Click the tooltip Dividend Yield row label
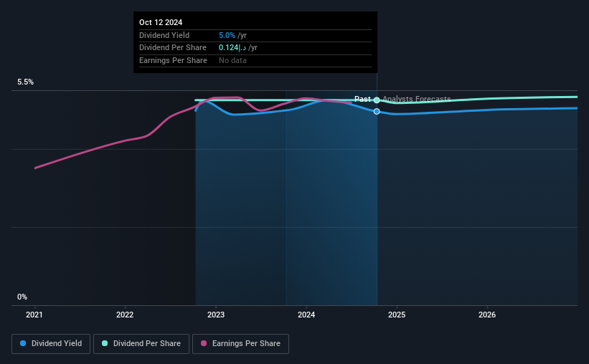 tap(164, 35)
